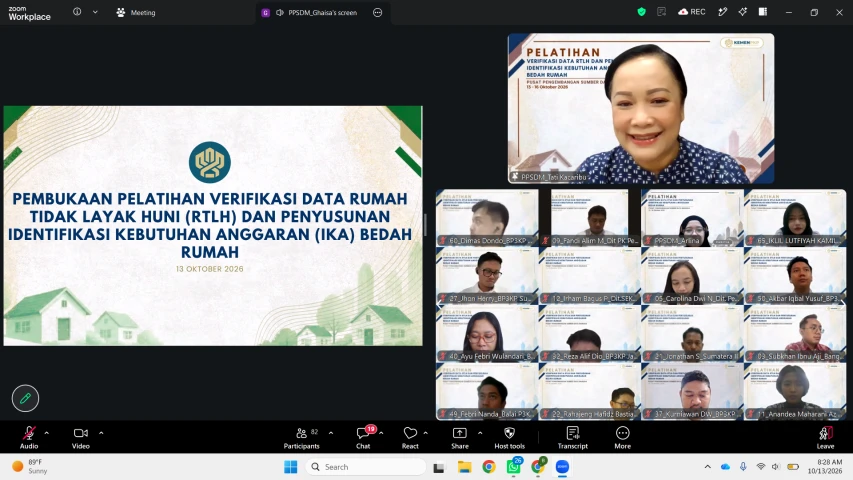Open the clock showing 8:28 AM
Image resolution: width=853 pixels, height=480 pixels.
pyautogui.click(x=825, y=466)
